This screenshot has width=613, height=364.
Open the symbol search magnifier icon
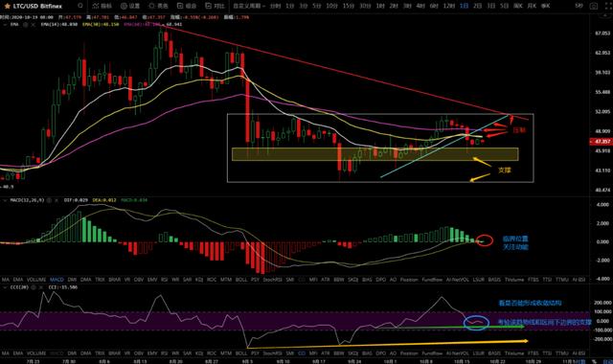(80, 6)
